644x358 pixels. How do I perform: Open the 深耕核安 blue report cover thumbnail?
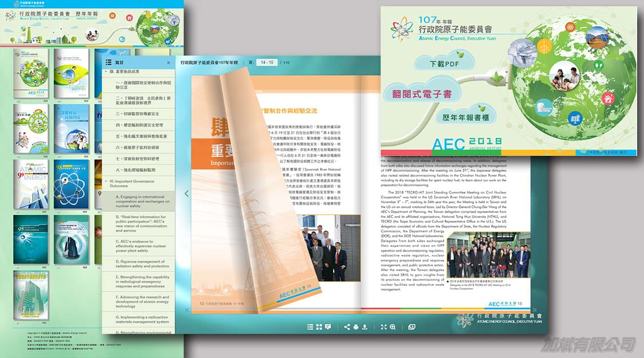[x=71, y=129]
